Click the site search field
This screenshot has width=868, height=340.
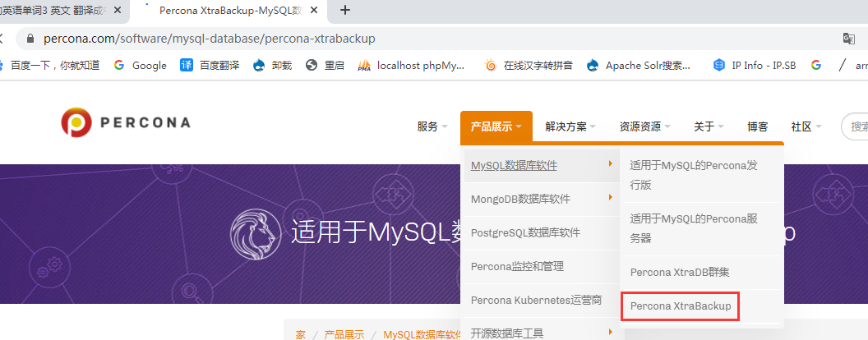[855, 126]
